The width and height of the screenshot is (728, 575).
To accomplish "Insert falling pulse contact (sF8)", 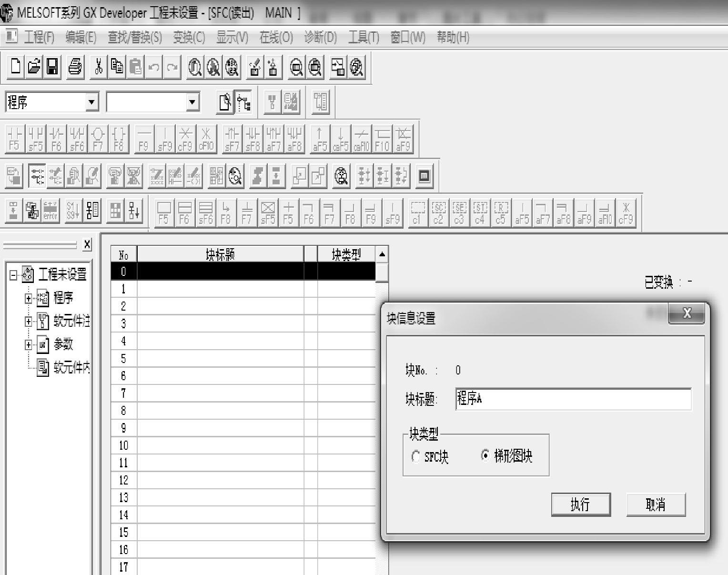I will (253, 139).
